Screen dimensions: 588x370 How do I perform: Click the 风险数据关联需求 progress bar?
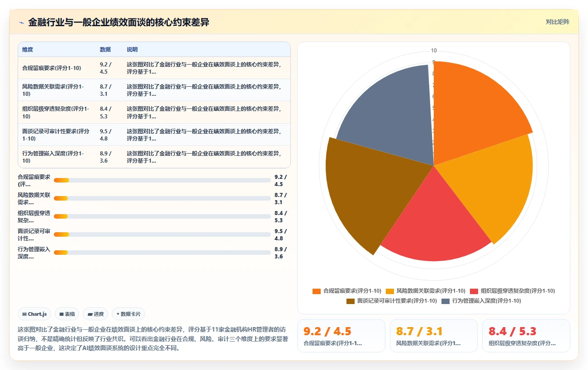click(x=162, y=198)
